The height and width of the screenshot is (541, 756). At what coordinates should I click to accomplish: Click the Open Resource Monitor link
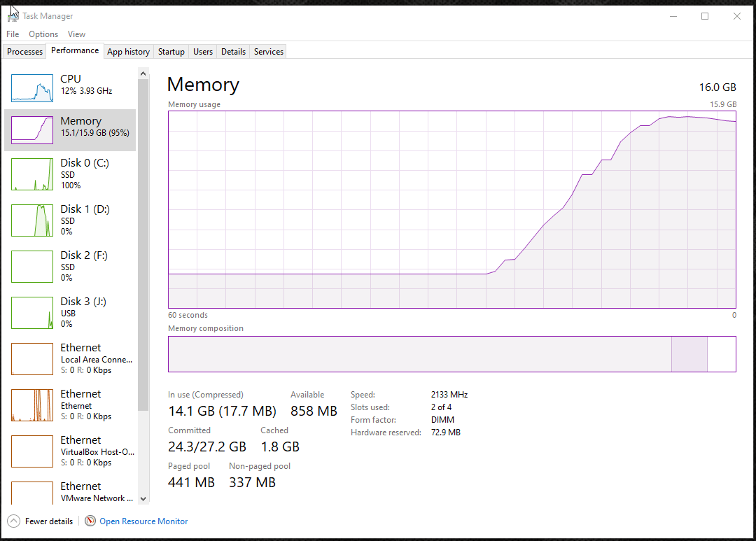click(143, 521)
